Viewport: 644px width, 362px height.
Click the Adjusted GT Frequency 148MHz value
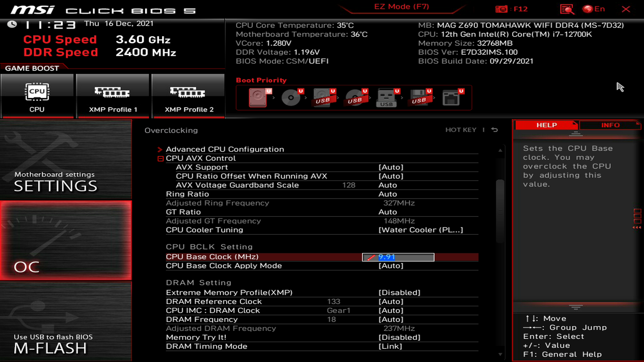point(399,221)
